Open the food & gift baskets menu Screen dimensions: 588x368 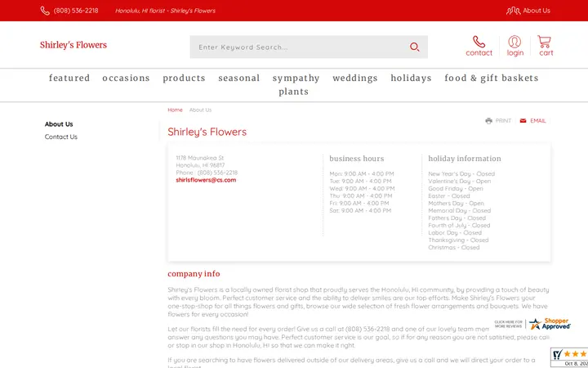[492, 79]
